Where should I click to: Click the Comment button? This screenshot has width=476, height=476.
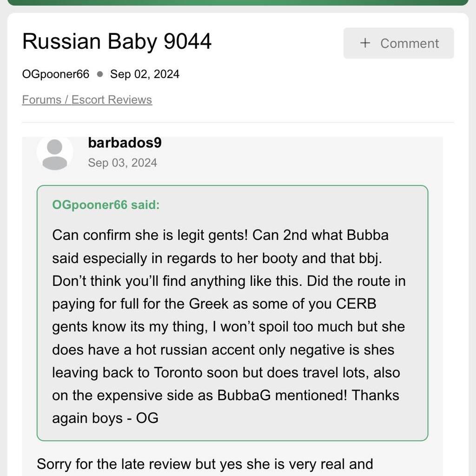398,43
